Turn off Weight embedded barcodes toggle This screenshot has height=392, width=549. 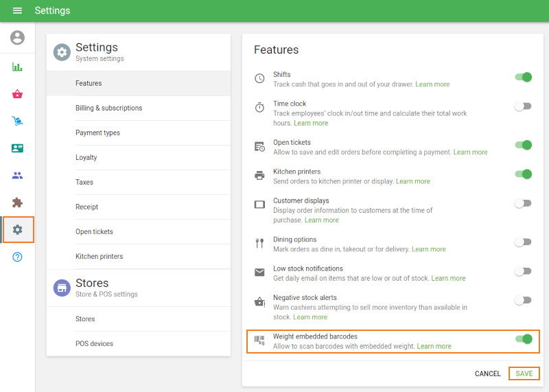click(x=524, y=339)
